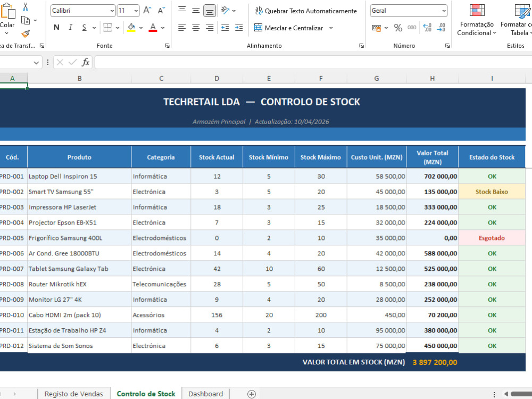Open Formatar como Tabela menu

pyautogui.click(x=517, y=20)
